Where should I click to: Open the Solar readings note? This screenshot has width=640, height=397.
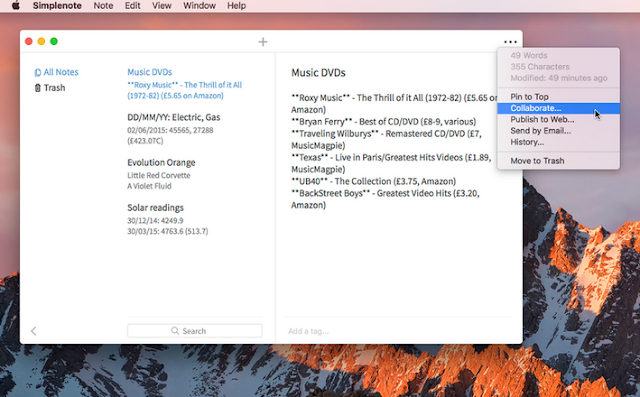pos(156,208)
